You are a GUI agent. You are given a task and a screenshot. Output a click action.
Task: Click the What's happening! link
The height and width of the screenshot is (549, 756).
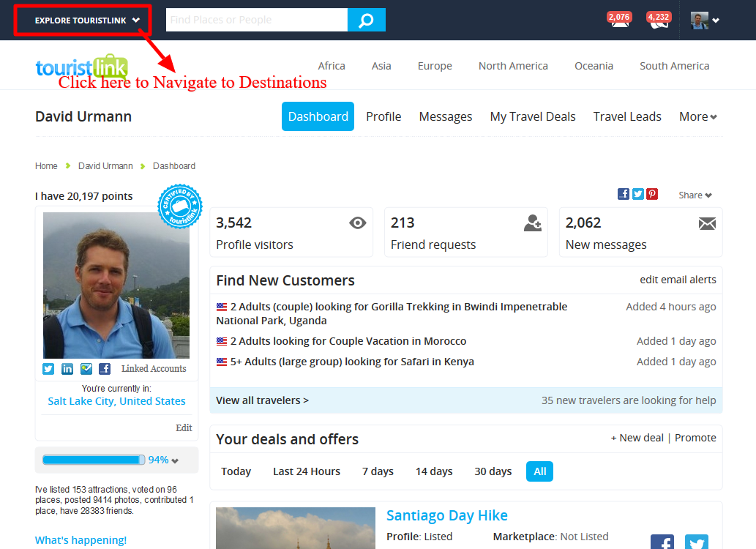81,540
